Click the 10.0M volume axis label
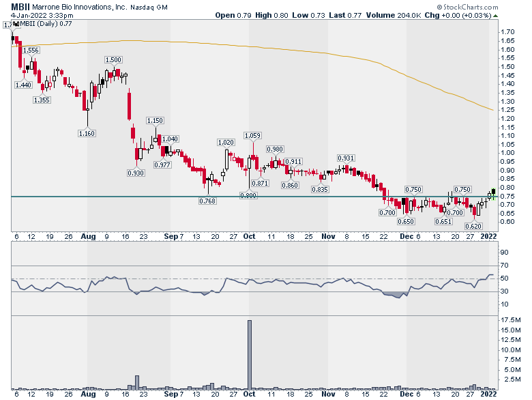The height and width of the screenshot is (400, 532). pos(511,349)
